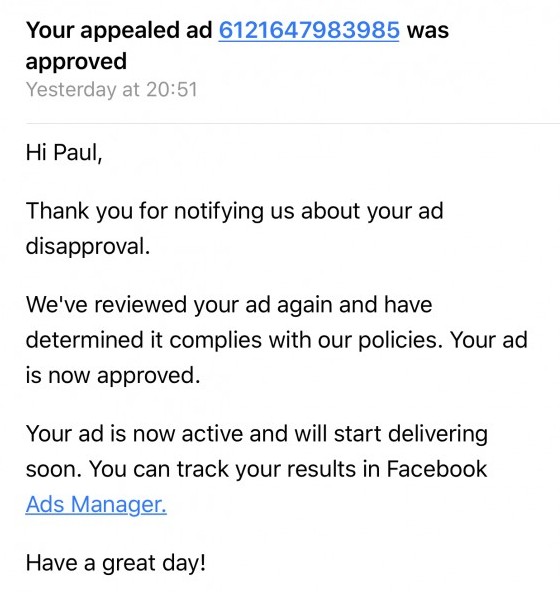Click the 'Have a great day!' closing
This screenshot has height=592, width=560.
tap(116, 563)
